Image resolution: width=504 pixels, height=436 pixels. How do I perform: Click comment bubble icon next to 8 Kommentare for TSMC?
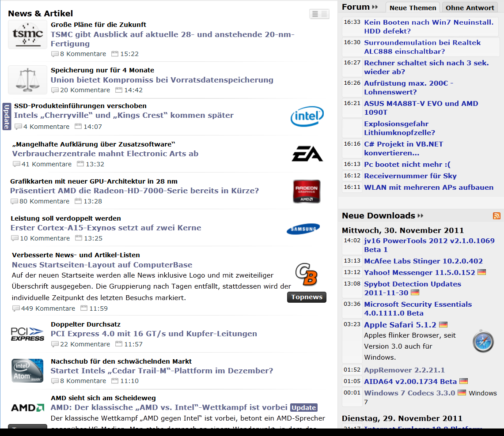55,54
